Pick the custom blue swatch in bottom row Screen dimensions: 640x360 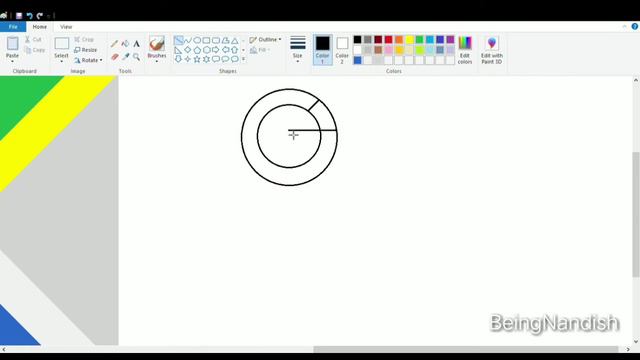pos(358,60)
